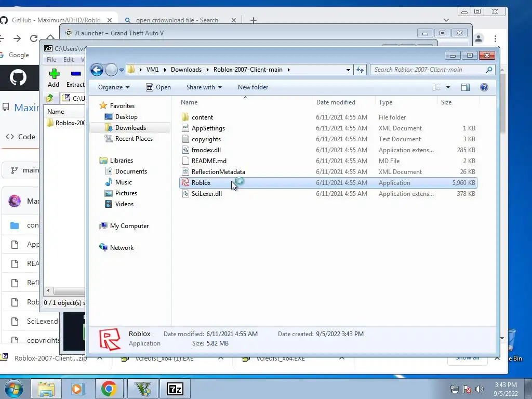Click New folder in the toolbar
The width and height of the screenshot is (532, 399).
[x=253, y=87]
